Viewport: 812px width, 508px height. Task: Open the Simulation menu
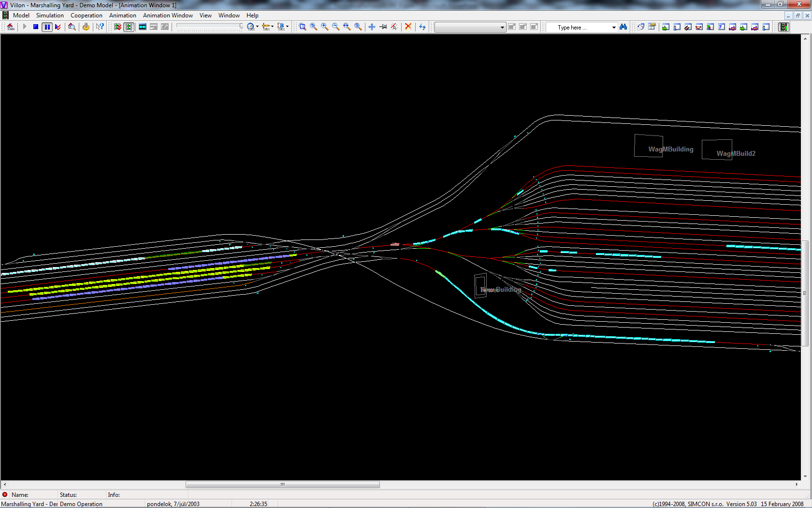click(x=50, y=15)
